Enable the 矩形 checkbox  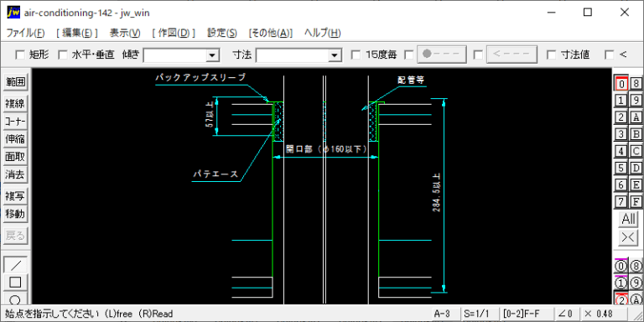[x=20, y=55]
